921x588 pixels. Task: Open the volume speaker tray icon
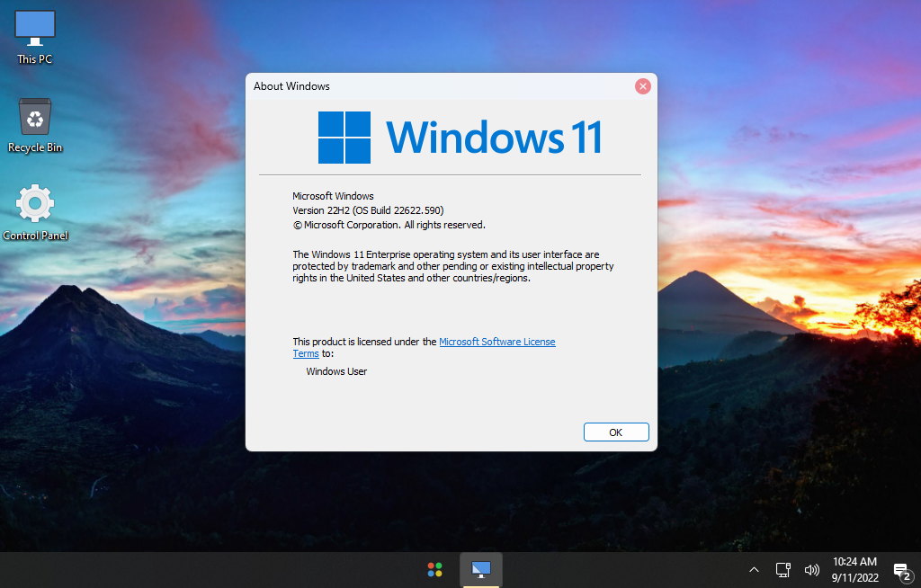pos(812,570)
